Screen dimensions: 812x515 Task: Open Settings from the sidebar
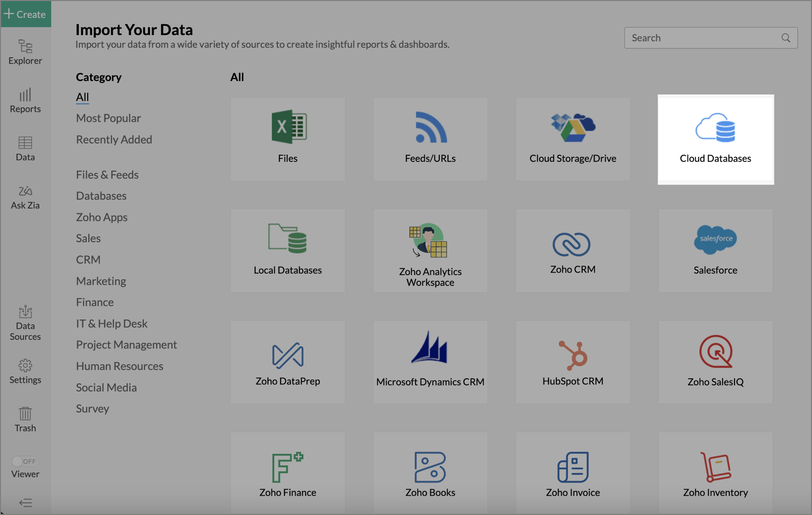[x=25, y=371]
